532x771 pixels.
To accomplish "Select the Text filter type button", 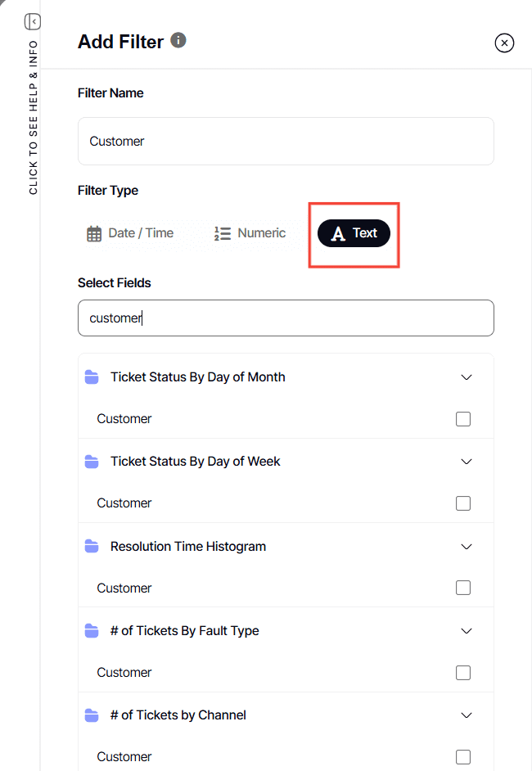I will (x=354, y=233).
